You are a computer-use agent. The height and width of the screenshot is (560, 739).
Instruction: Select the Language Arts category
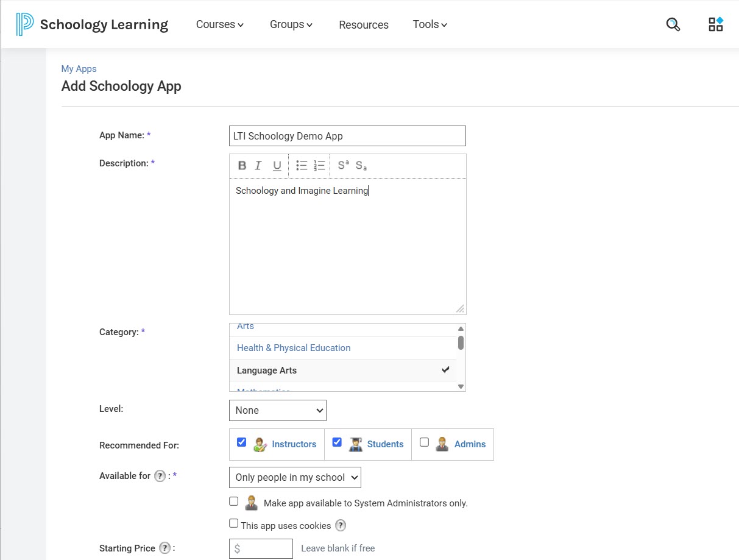pos(342,370)
